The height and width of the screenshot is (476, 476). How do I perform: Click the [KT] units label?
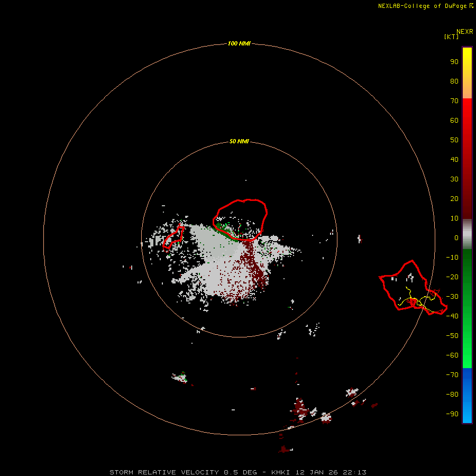coord(451,36)
